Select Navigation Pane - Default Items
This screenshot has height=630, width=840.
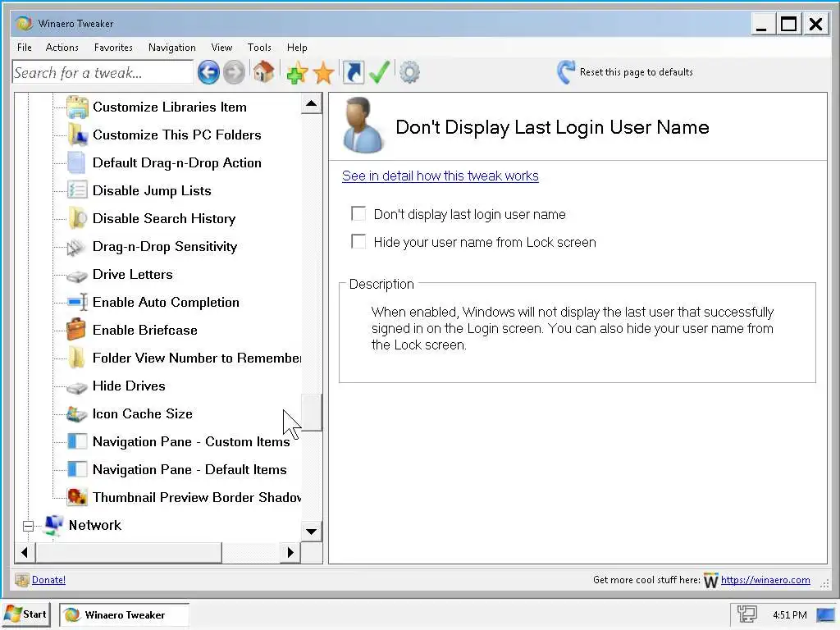tap(189, 469)
